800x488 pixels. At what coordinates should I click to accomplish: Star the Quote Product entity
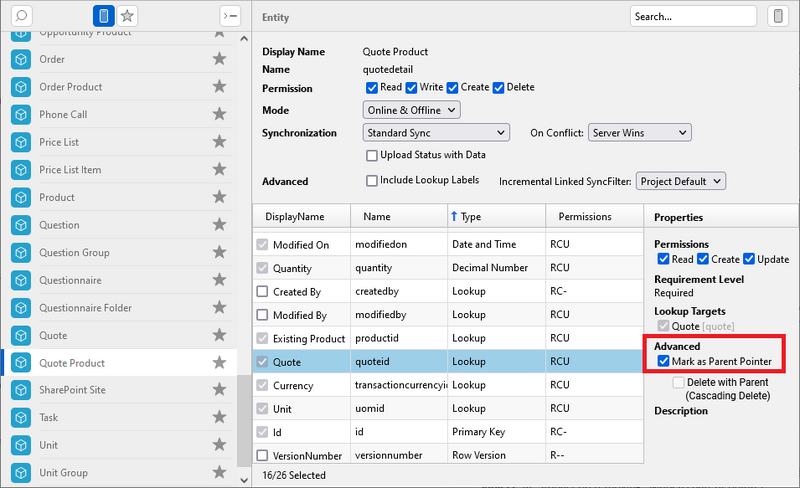[219, 363]
